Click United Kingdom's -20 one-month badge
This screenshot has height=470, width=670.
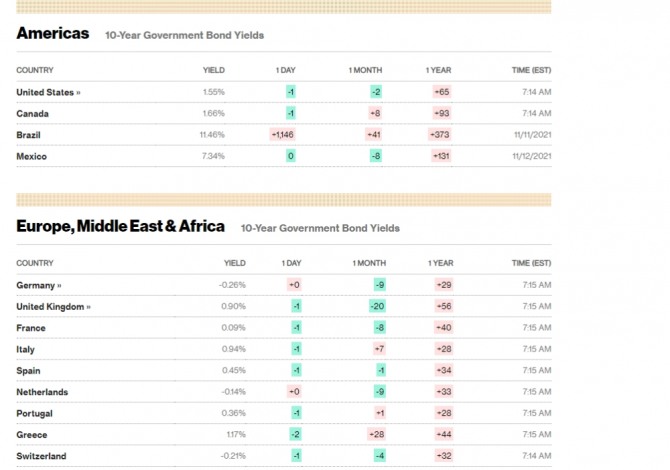[x=377, y=306]
